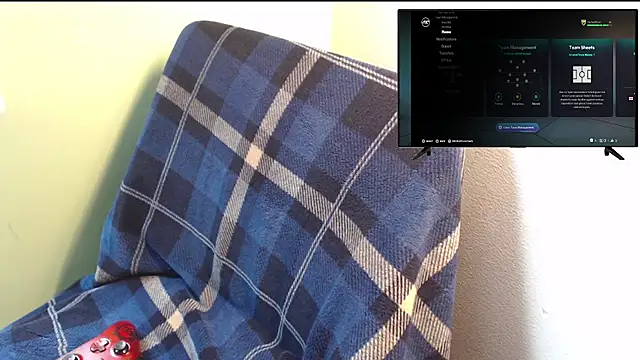Select the Office menu item
This screenshot has height=360, width=640.
(446, 60)
